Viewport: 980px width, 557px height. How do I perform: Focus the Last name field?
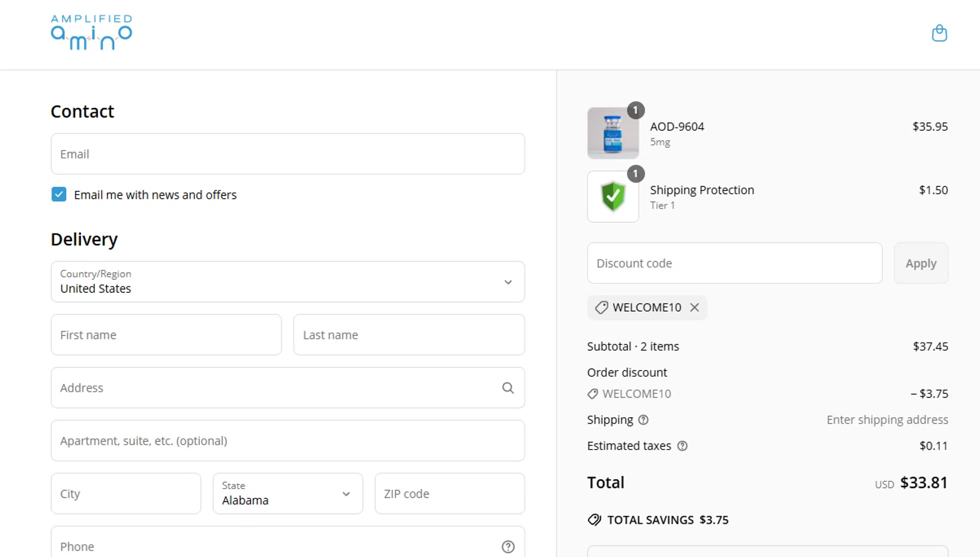tap(409, 335)
